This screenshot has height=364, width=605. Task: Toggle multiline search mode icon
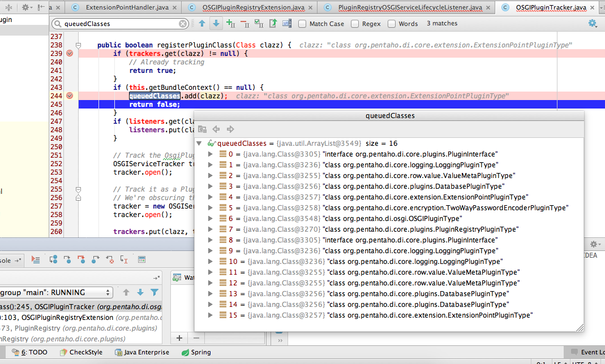(x=287, y=24)
